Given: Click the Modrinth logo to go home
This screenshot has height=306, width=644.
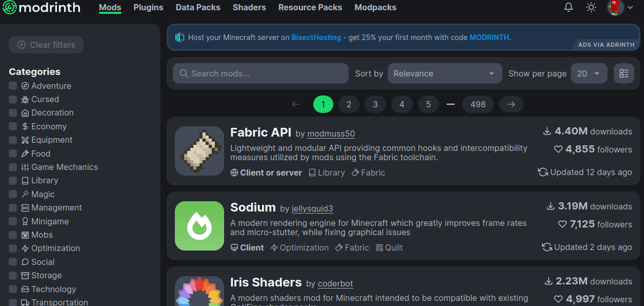Looking at the screenshot, I should coord(41,8).
